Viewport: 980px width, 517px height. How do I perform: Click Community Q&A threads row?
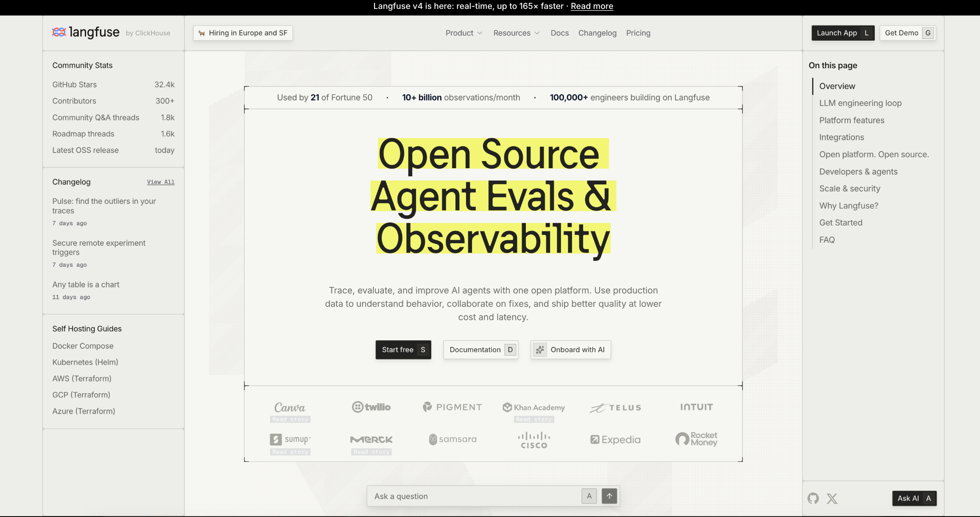click(x=113, y=117)
